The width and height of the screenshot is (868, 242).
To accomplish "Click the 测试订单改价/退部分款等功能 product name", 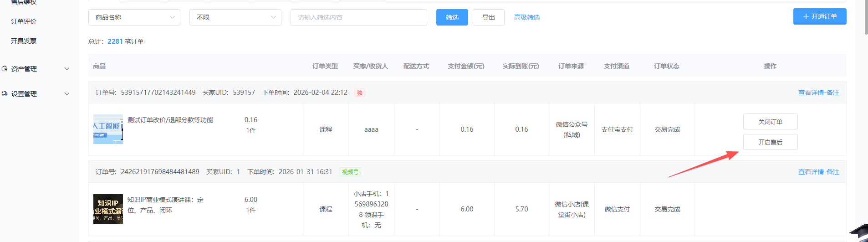I will [x=170, y=120].
